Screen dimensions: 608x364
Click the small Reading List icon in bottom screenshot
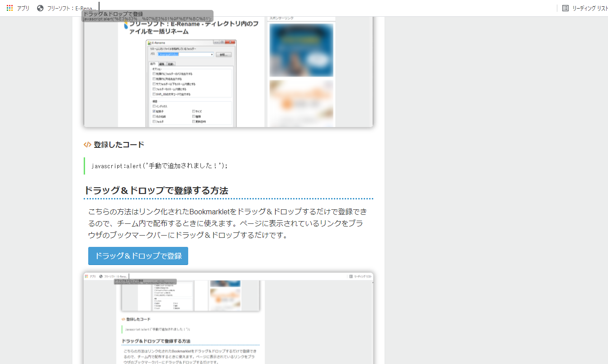click(x=350, y=276)
